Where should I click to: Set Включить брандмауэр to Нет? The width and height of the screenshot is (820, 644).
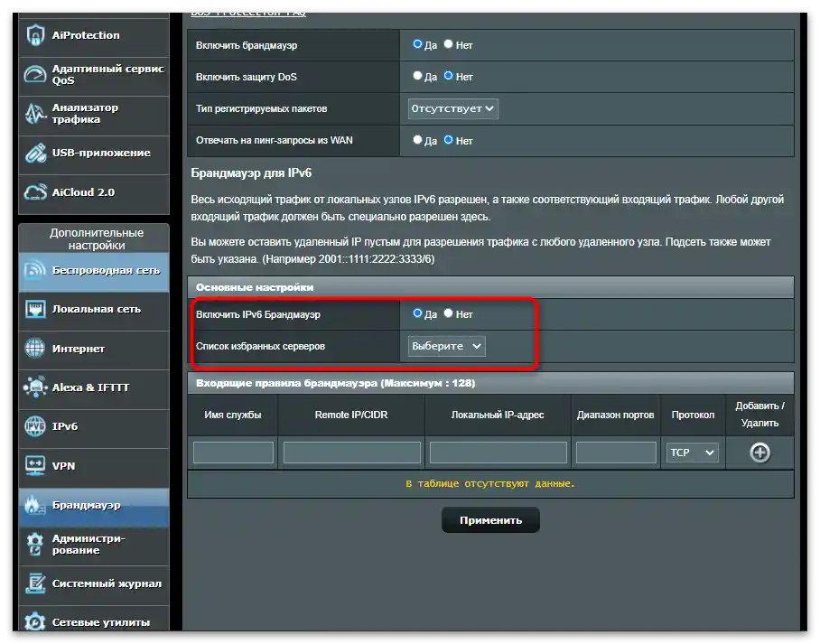[x=448, y=44]
